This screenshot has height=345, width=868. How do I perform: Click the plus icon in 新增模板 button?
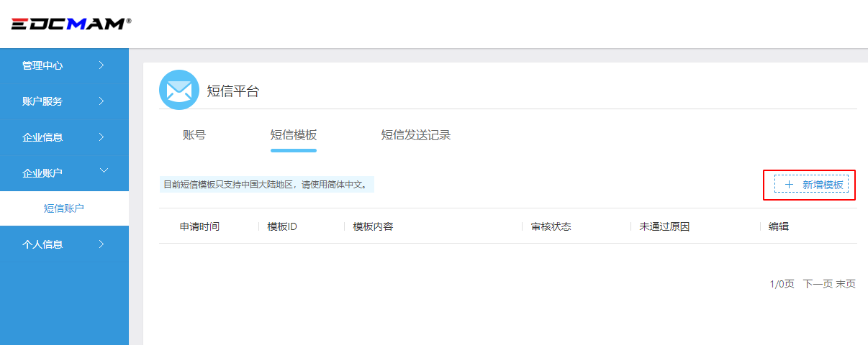(789, 185)
